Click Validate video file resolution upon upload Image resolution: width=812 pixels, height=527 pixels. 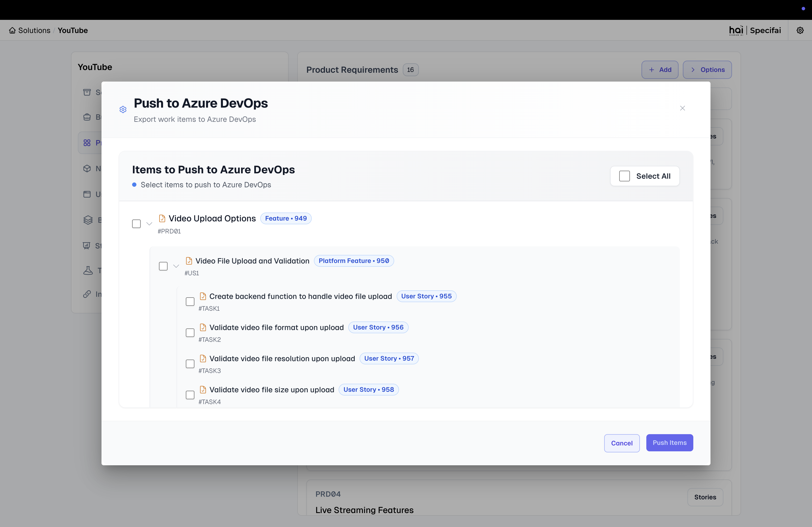[282, 358]
